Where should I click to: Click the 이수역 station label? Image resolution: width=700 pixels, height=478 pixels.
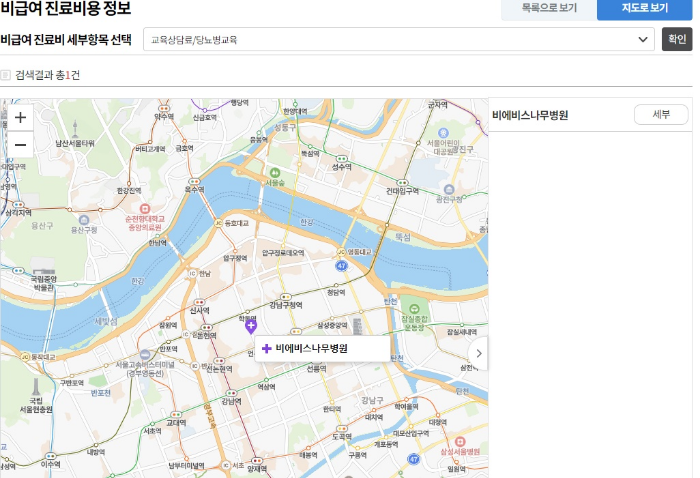[50, 464]
